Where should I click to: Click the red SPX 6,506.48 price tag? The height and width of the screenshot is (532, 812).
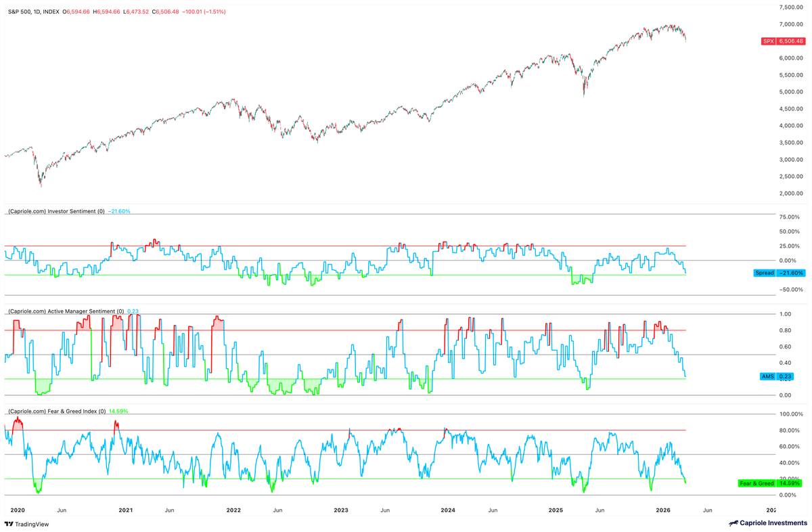coord(783,41)
